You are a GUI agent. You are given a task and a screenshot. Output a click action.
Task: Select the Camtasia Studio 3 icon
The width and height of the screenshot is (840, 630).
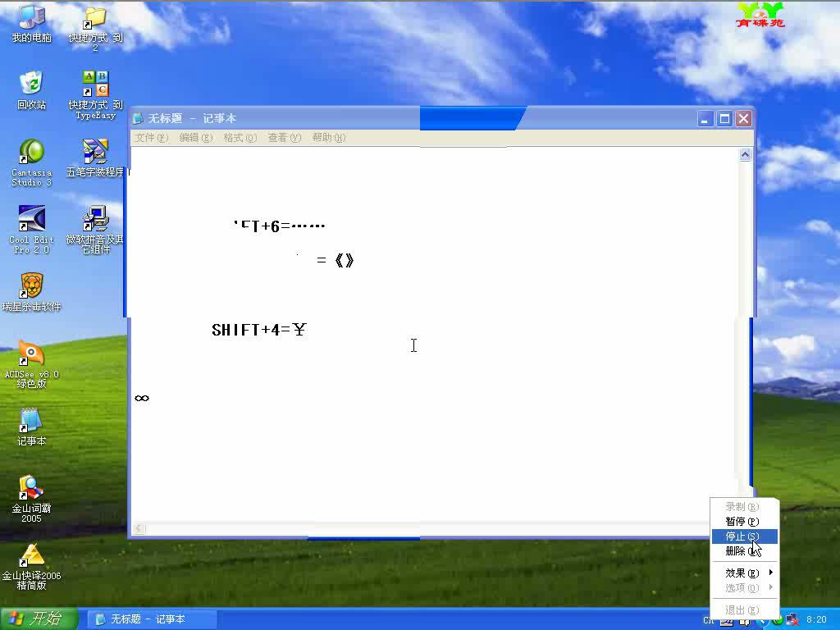tap(32, 162)
